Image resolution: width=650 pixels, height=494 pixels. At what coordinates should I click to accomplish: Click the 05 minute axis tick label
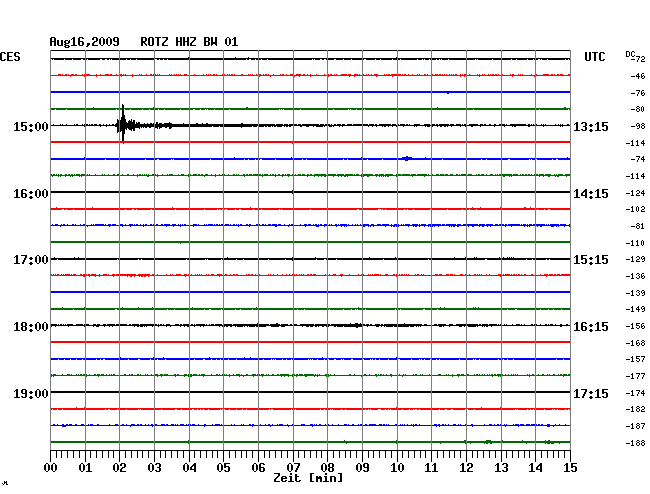click(x=223, y=468)
